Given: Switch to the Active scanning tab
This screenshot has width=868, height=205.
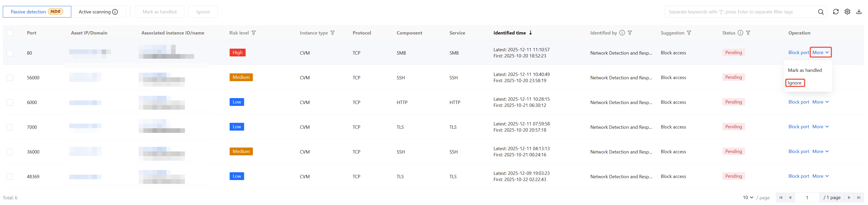Looking at the screenshot, I should pos(98,12).
